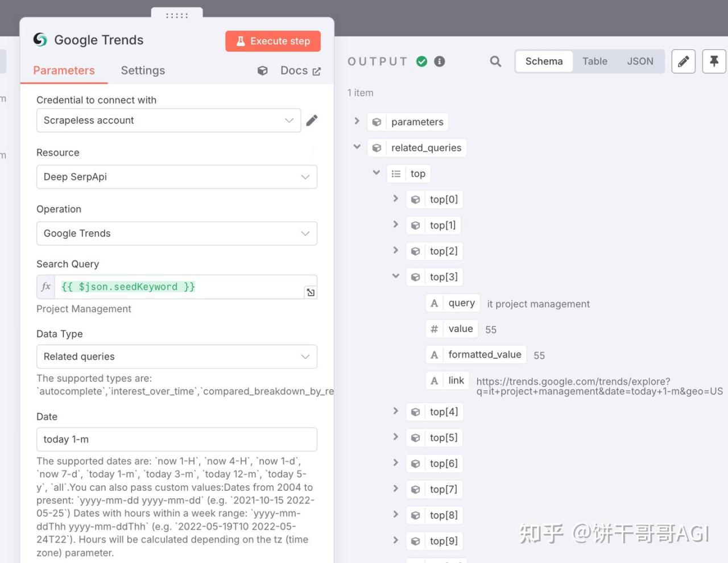
Task: Expand the top[9] item
Action: [395, 540]
